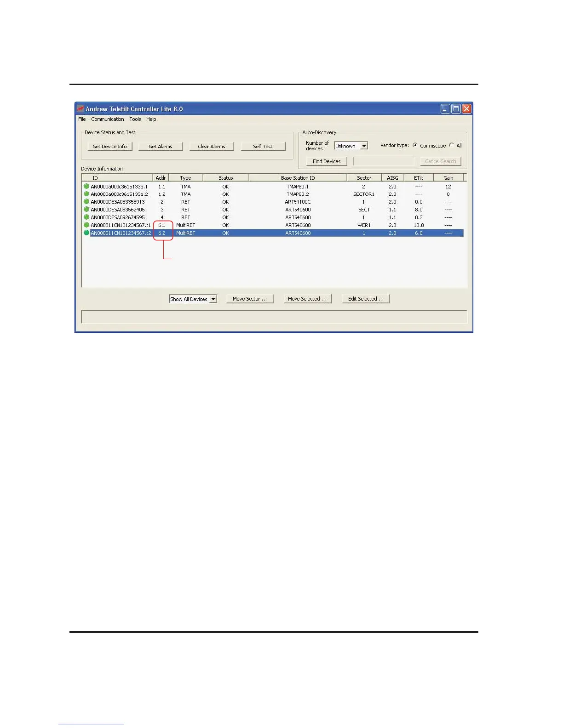Sort by the Addr column header
Viewport: 563px width, 728px height.
(x=161, y=178)
